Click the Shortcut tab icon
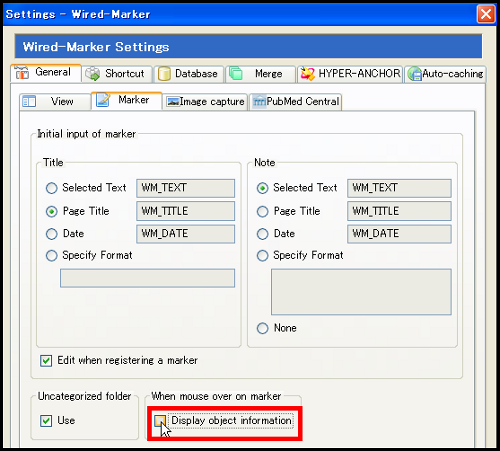 pyautogui.click(x=92, y=74)
